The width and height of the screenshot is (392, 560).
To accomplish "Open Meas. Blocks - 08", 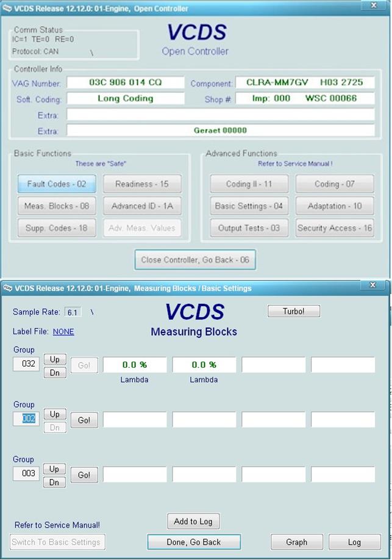I will (57, 206).
